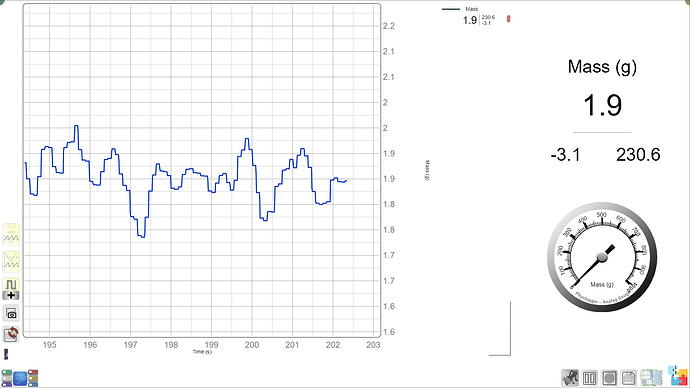The width and height of the screenshot is (690, 388).
Task: Click the Mass (g) heading of digital display
Action: click(x=602, y=67)
